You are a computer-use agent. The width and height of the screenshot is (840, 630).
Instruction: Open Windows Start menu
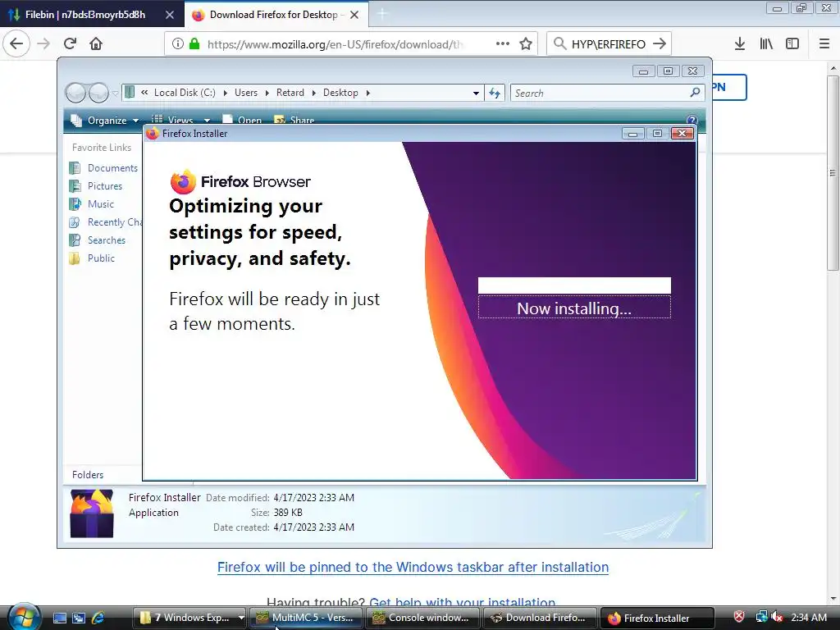(24, 617)
